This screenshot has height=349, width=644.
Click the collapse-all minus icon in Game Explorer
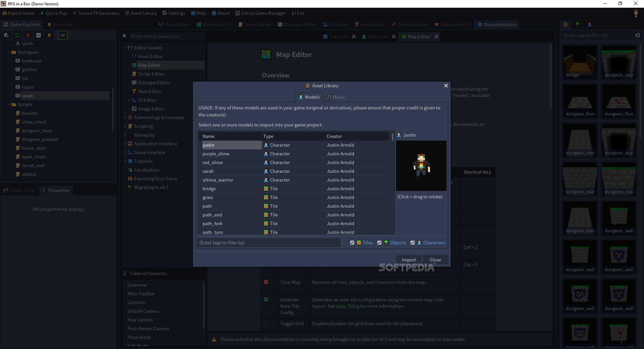(x=39, y=35)
